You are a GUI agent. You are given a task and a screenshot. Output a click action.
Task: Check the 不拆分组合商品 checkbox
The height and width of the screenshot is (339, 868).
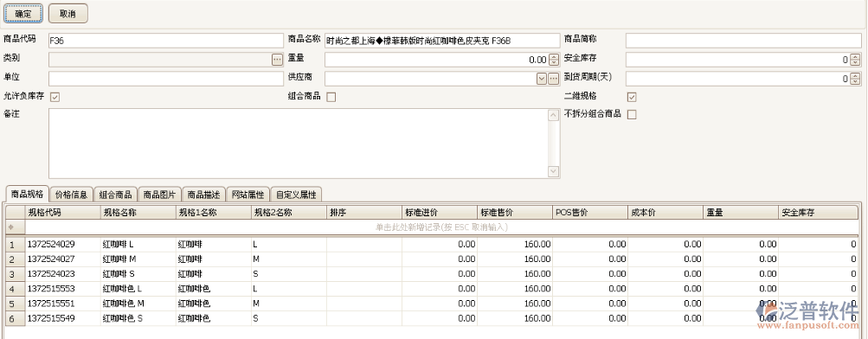pyautogui.click(x=632, y=115)
